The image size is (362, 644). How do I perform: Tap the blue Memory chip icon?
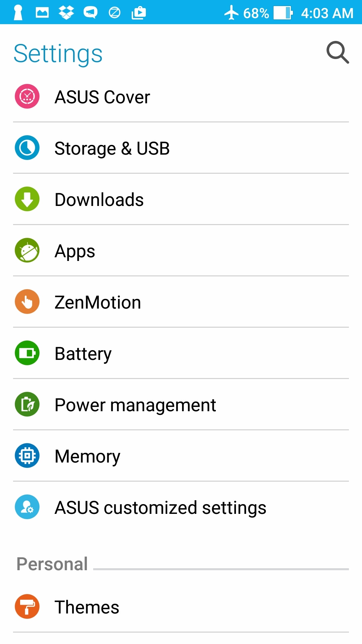point(27,455)
